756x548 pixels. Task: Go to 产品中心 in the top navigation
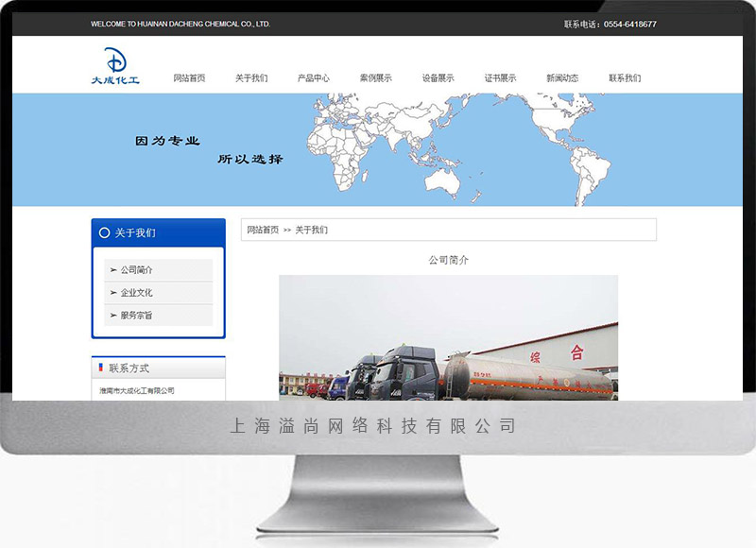tap(314, 78)
